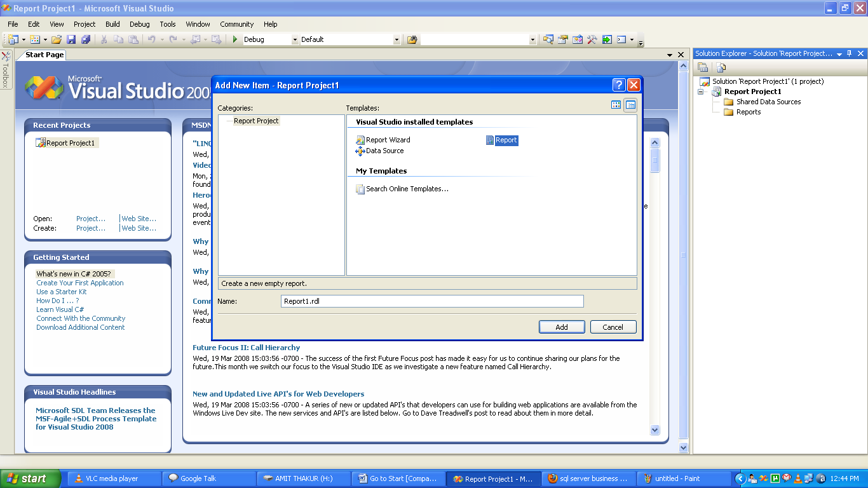Click the Start Page toolbar icon
Screen dimensions: 868x488
click(607, 39)
